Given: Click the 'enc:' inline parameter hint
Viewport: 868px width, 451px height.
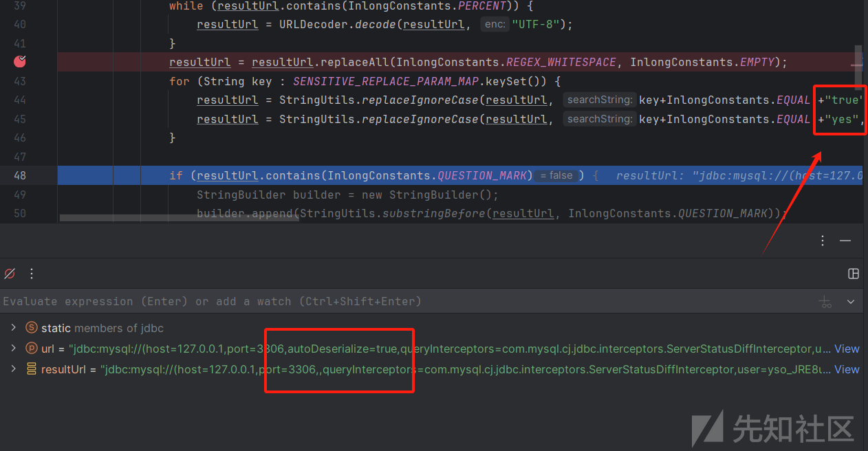Looking at the screenshot, I should point(495,24).
